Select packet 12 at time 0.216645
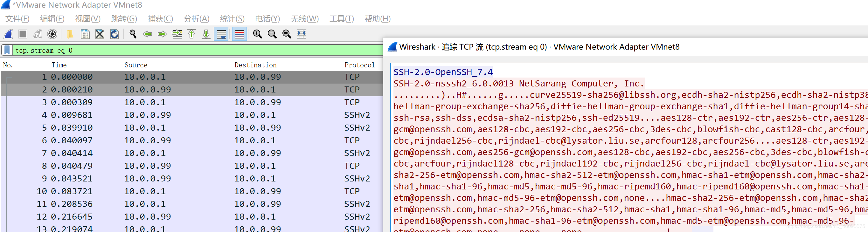Screen dimensions: 868x232 [x=192, y=217]
